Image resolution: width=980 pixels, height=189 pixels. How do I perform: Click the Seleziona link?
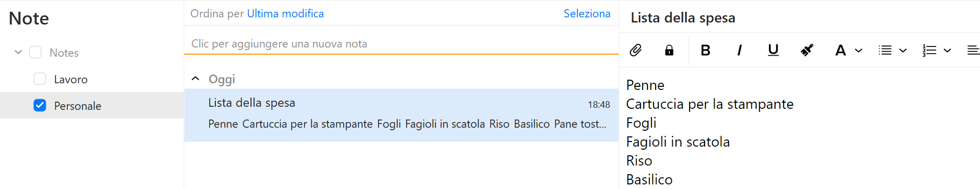click(587, 14)
